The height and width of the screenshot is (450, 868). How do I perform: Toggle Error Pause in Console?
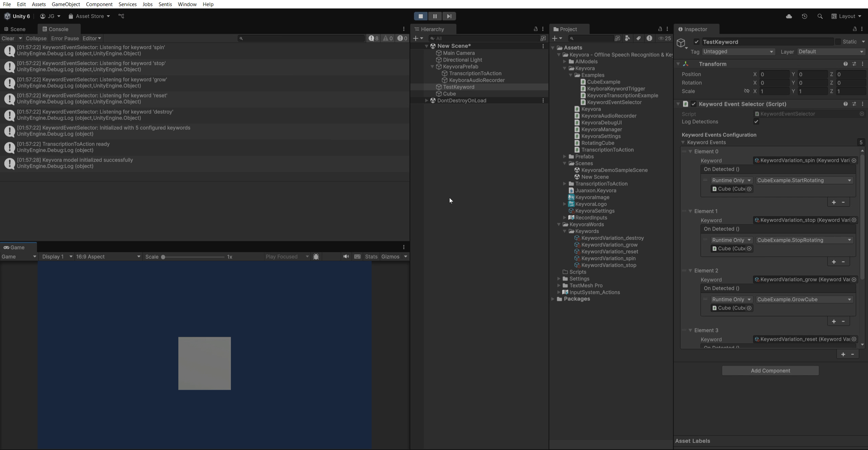(65, 38)
